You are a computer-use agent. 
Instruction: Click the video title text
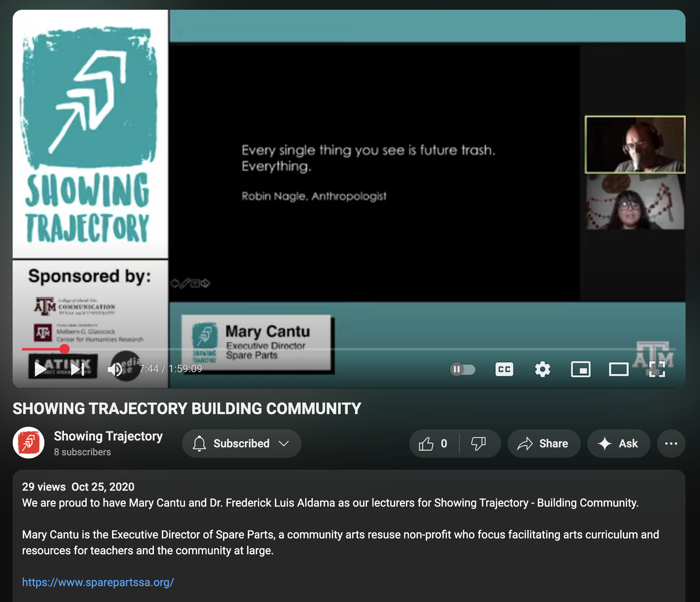coord(187,409)
